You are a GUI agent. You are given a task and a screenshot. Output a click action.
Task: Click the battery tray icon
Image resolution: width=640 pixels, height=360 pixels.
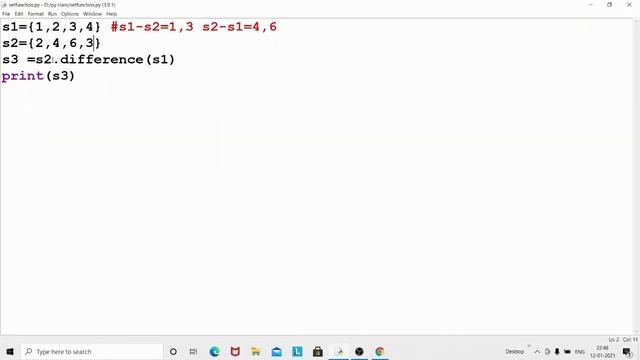pyautogui.click(x=567, y=351)
